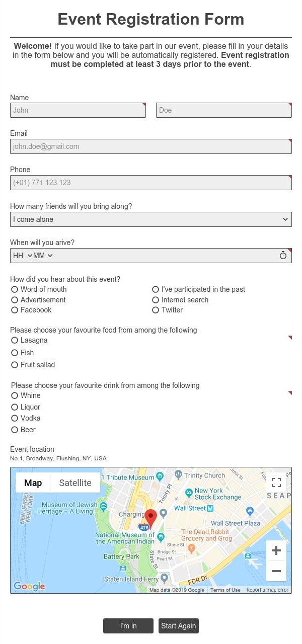The height and width of the screenshot is (644, 302).
Task: Click The Dead Rabbit restaurant marker
Action: (x=191, y=548)
